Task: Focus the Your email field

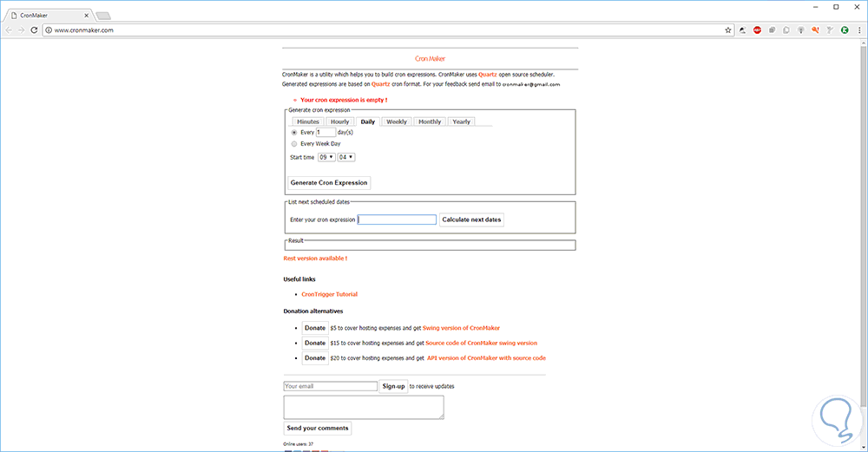Action: click(331, 386)
